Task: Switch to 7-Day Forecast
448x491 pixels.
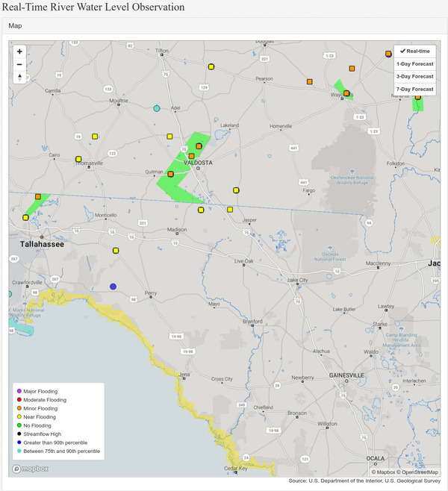Action: (x=415, y=90)
